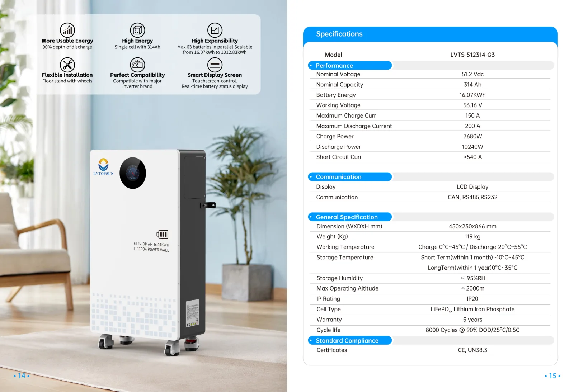Image resolution: width=574 pixels, height=392 pixels.
Task: Click the page number 15
Action: coord(552,376)
